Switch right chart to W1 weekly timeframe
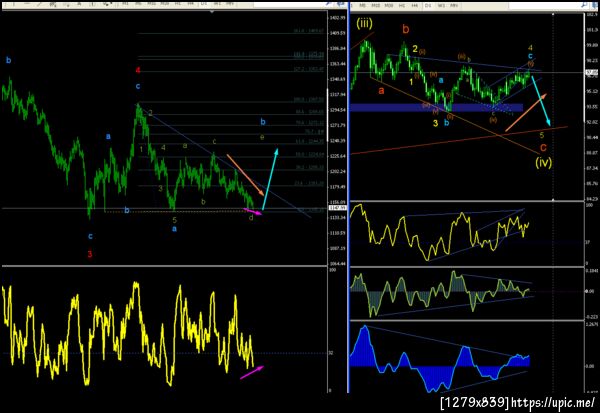This screenshot has width=600, height=413. (441, 5)
